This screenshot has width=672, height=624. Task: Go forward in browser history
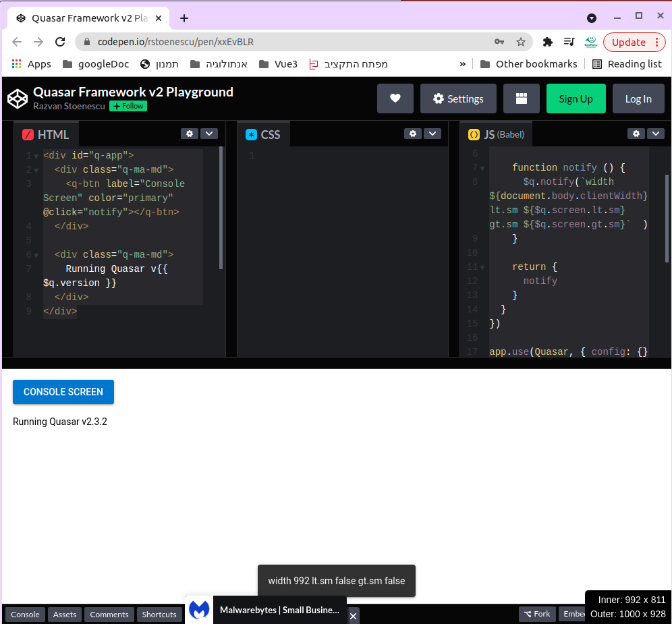click(38, 42)
